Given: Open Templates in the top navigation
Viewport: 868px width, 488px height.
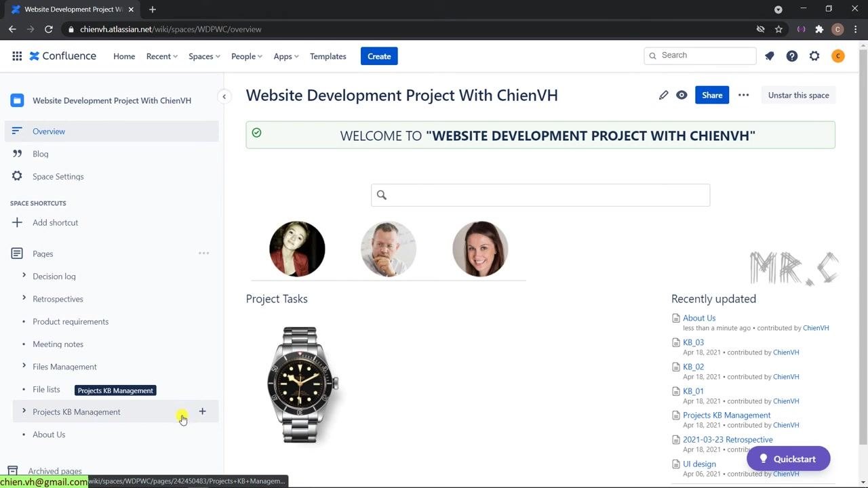Looking at the screenshot, I should 328,56.
